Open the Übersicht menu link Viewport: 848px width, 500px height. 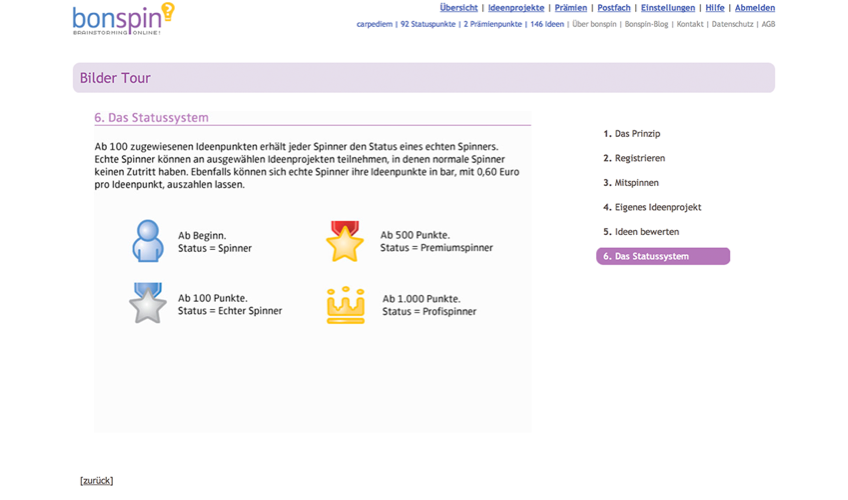tap(458, 8)
